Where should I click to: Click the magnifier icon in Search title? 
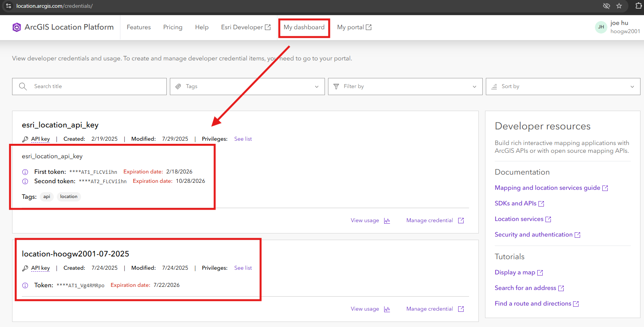(23, 86)
